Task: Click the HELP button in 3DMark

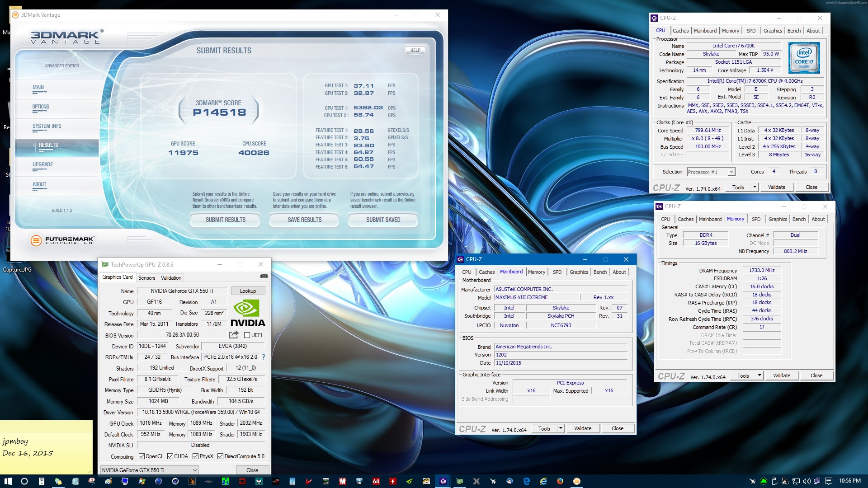Action: pyautogui.click(x=415, y=51)
